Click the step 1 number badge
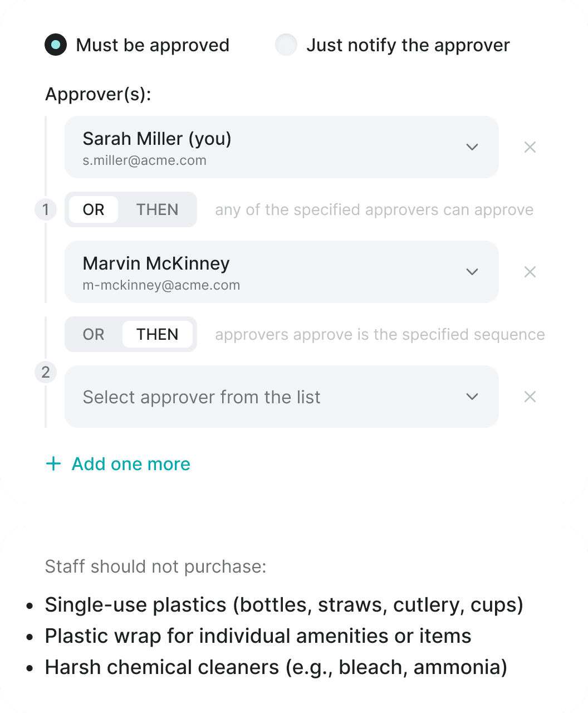The image size is (588, 713). (x=46, y=210)
